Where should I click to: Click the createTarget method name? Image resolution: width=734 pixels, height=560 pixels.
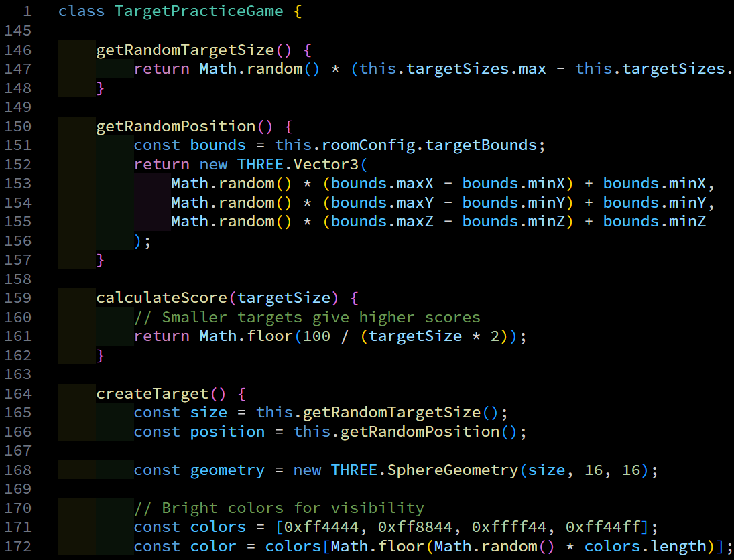(x=152, y=393)
